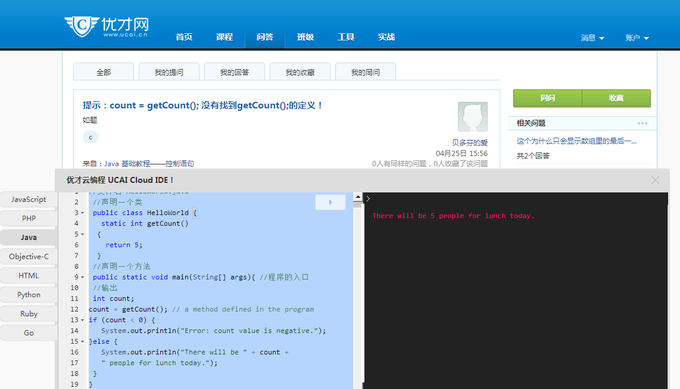The height and width of the screenshot is (389, 680).
Task: Click line '" people for lunch today.");'
Action: pos(160,363)
